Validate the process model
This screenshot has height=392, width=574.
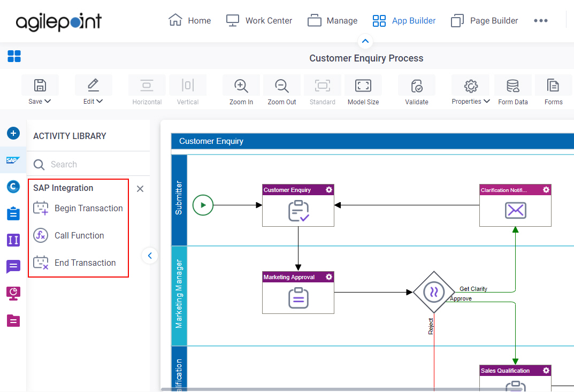click(x=417, y=90)
